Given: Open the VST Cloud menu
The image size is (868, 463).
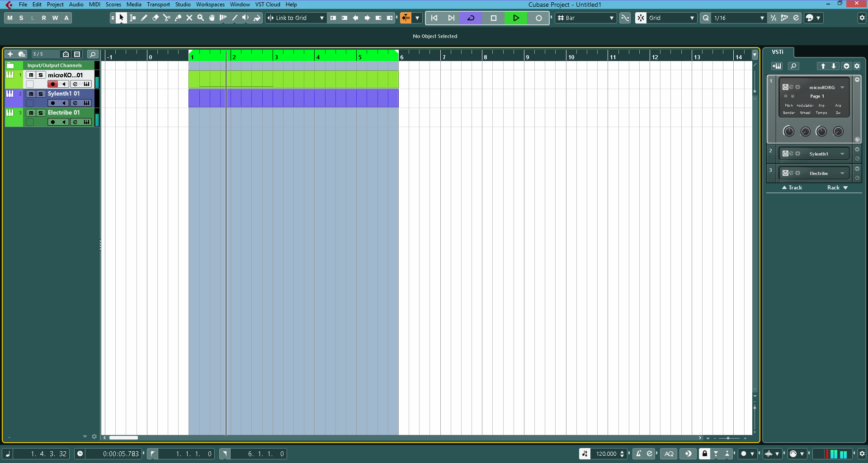Looking at the screenshot, I should coord(268,5).
